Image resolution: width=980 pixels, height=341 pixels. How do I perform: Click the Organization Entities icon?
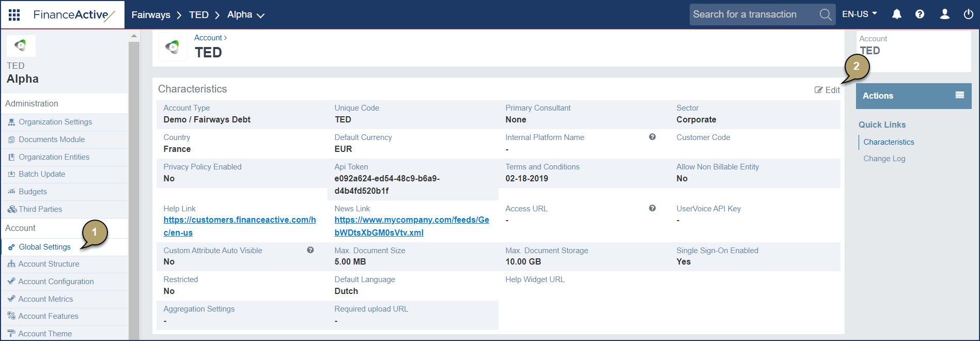[11, 157]
